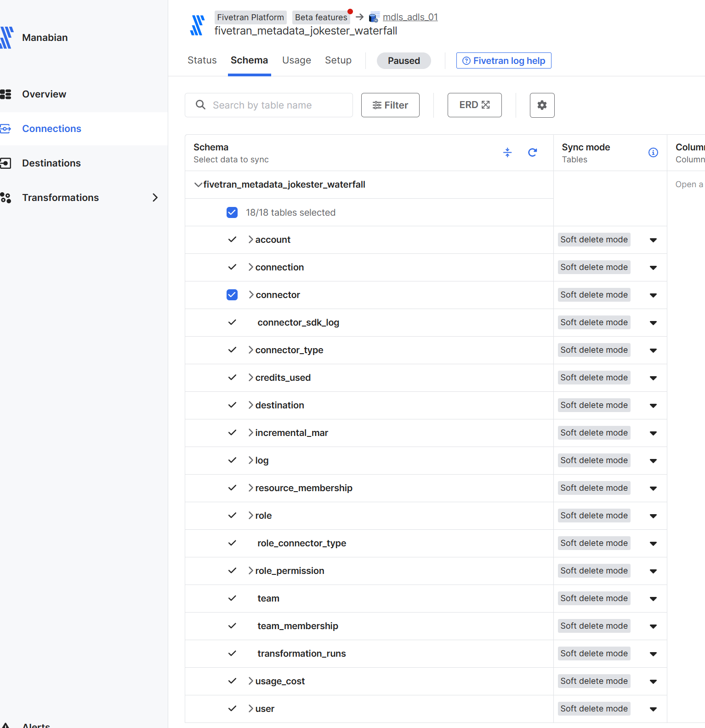This screenshot has width=705, height=728.
Task: Open sync mode dropdown for account
Action: tap(653, 240)
